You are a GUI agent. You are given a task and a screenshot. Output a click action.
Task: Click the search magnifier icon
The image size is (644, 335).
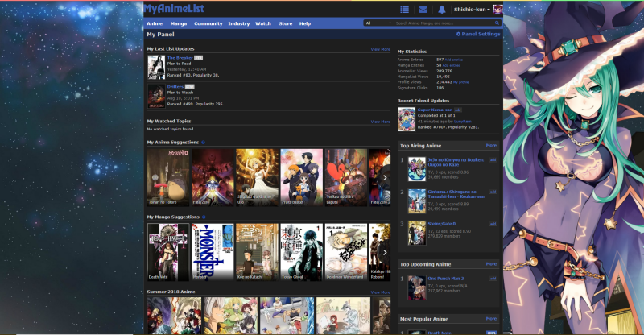497,23
